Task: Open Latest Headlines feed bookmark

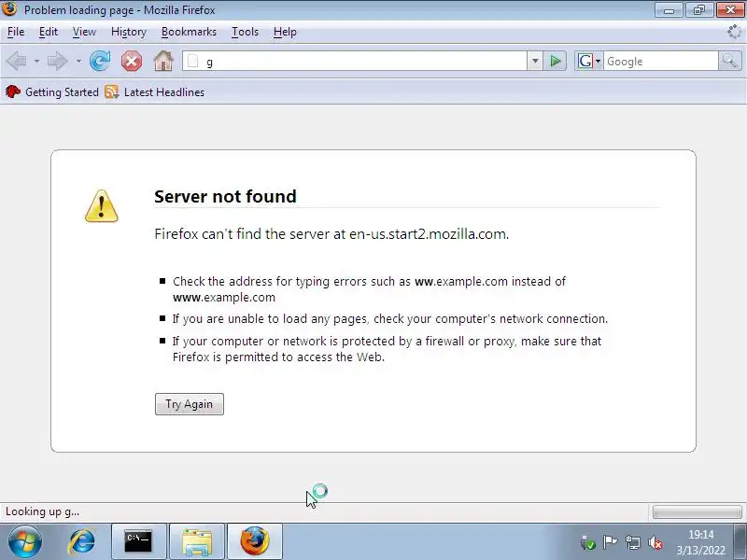Action: pos(154,91)
